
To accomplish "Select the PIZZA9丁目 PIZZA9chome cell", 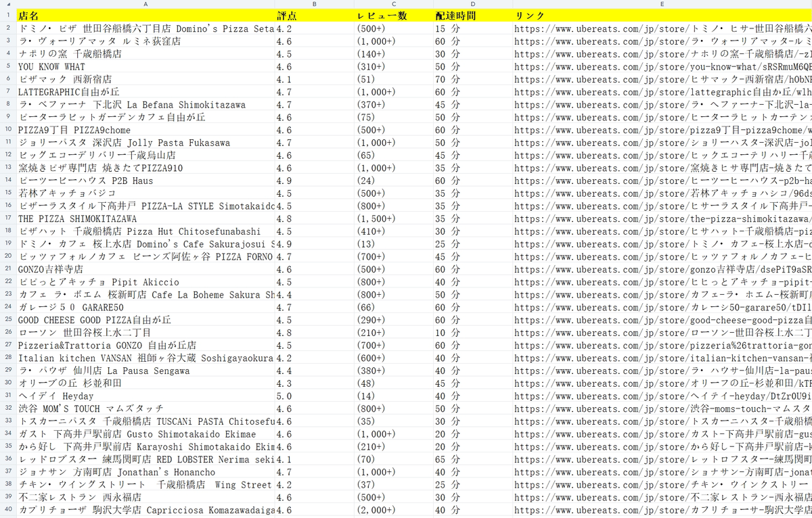I will tap(145, 130).
